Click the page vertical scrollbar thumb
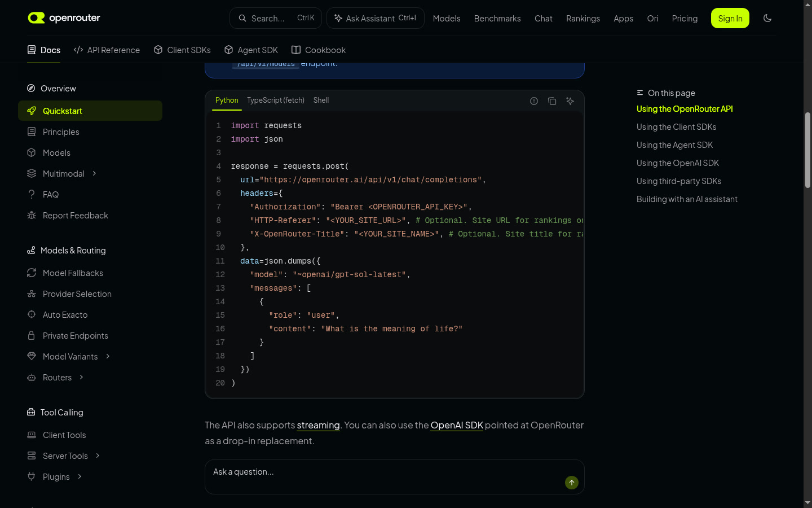Image resolution: width=812 pixels, height=508 pixels. [807, 150]
